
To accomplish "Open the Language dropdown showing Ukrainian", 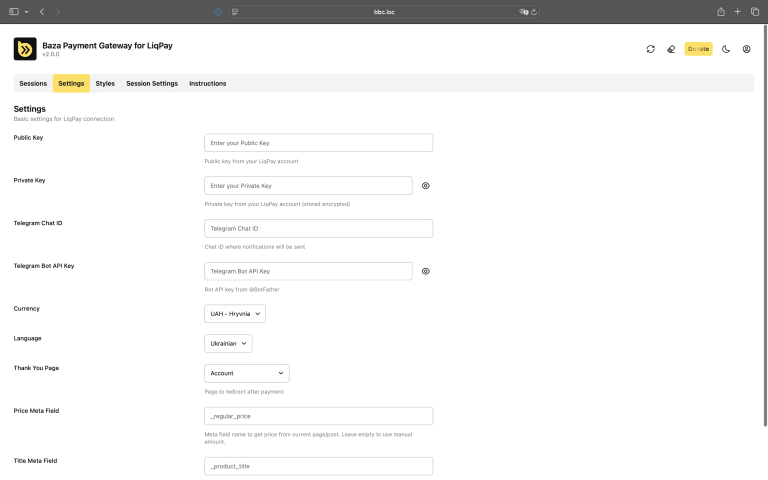I will point(228,344).
